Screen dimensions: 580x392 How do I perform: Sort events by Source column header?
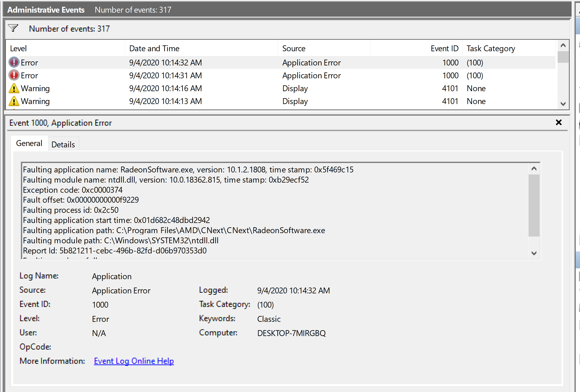pyautogui.click(x=324, y=48)
